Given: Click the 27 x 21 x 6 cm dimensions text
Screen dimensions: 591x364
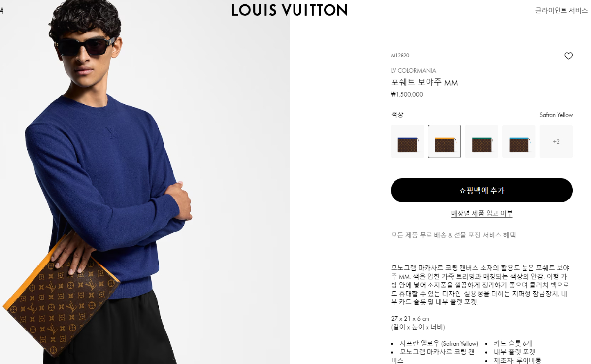Looking at the screenshot, I should tap(410, 319).
